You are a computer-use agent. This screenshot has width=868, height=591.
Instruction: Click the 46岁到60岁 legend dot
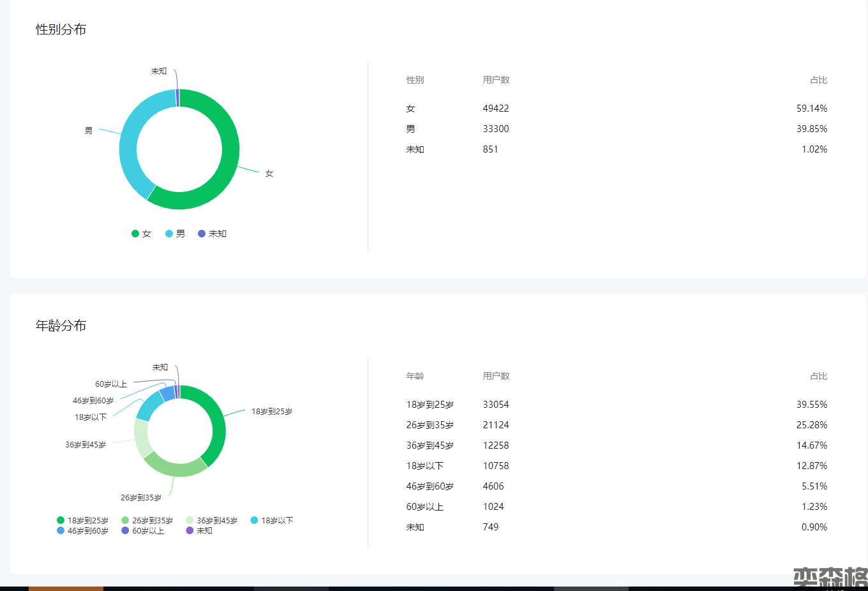(x=61, y=530)
